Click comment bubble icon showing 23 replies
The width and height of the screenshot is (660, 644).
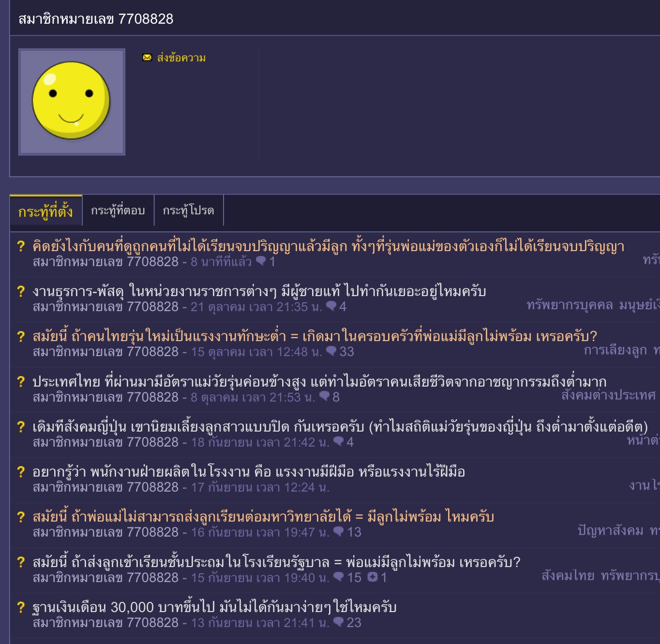coord(339,622)
